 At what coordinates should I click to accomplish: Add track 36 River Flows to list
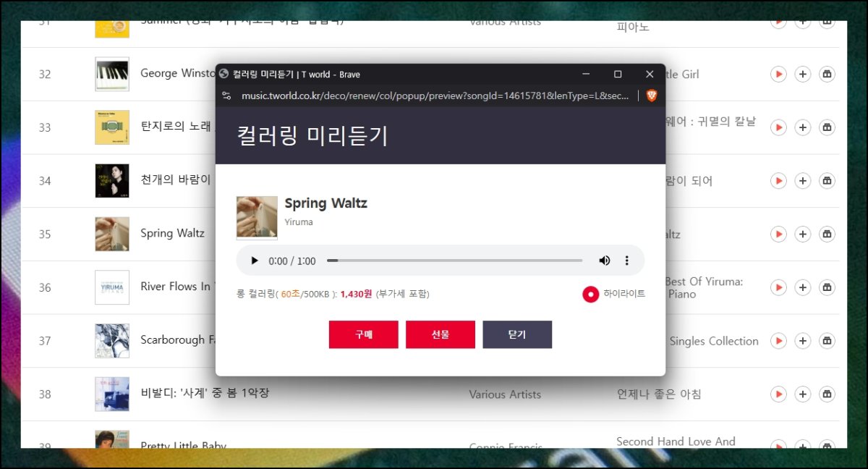click(x=802, y=287)
